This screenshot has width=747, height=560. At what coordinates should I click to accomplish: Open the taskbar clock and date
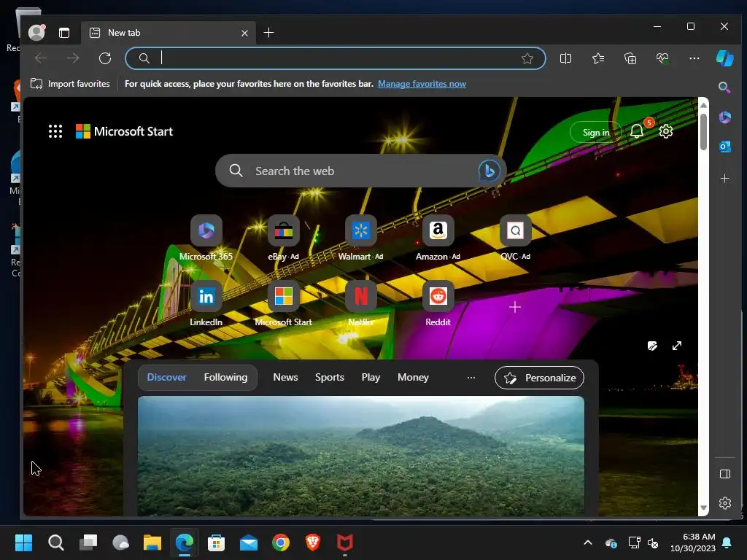coord(693,542)
